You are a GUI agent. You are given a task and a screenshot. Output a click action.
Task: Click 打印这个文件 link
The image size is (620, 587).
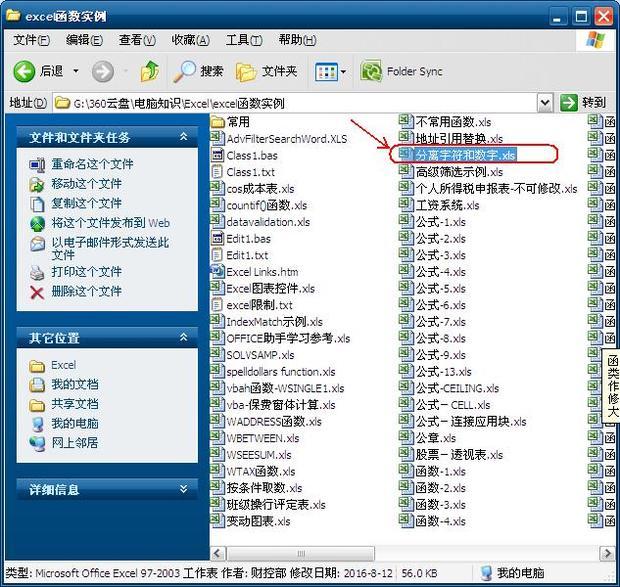click(x=87, y=272)
